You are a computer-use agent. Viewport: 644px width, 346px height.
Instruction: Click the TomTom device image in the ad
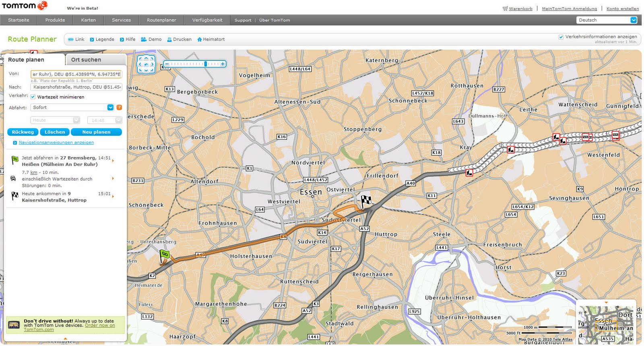coord(14,325)
